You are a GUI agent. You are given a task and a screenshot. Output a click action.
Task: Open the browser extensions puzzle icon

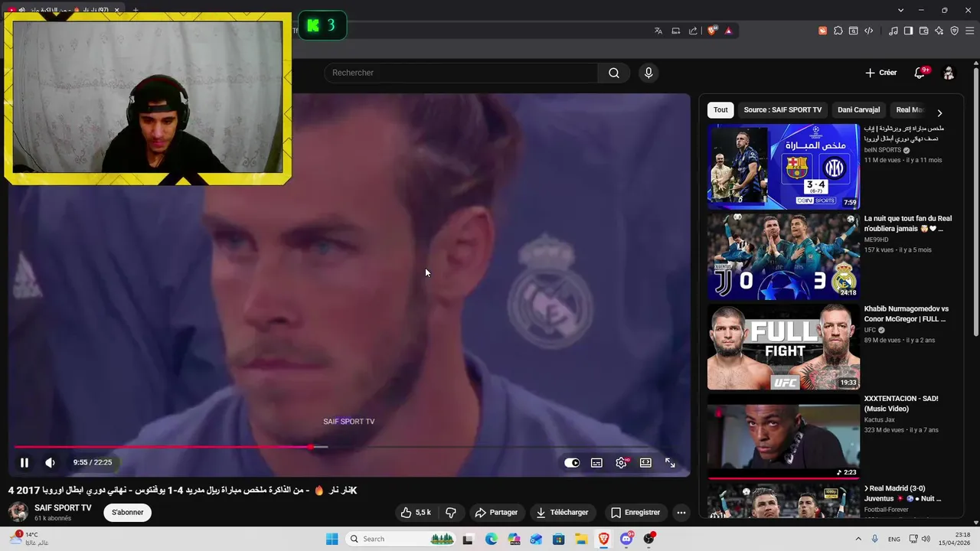click(x=838, y=31)
